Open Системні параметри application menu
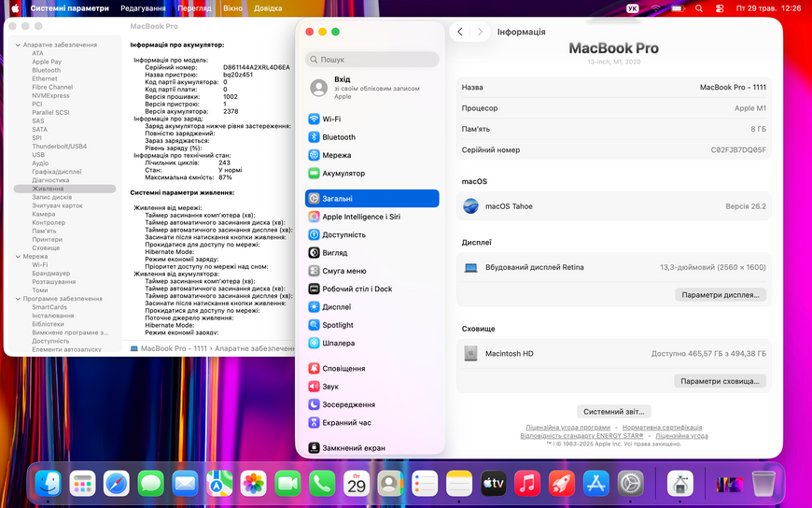 click(x=69, y=8)
